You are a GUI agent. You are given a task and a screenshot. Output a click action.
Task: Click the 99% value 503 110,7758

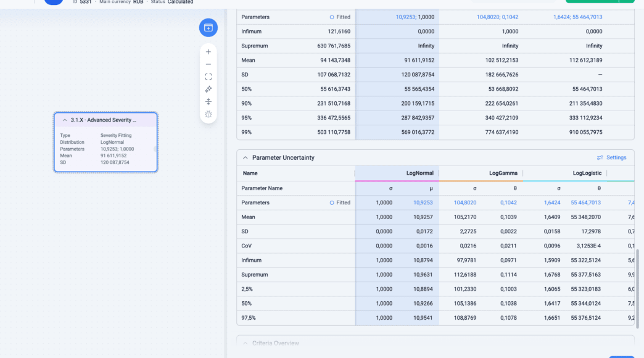coord(334,132)
